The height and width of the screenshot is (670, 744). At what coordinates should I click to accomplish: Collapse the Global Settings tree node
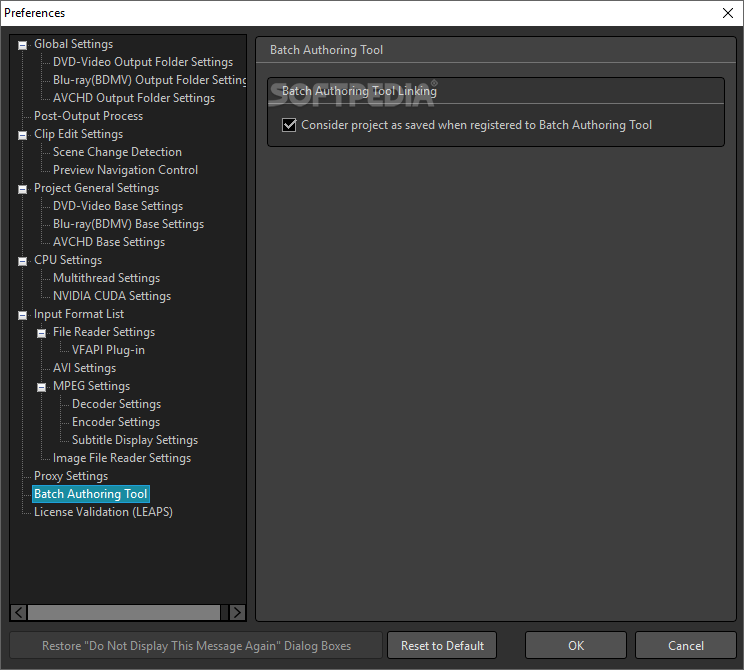click(22, 46)
